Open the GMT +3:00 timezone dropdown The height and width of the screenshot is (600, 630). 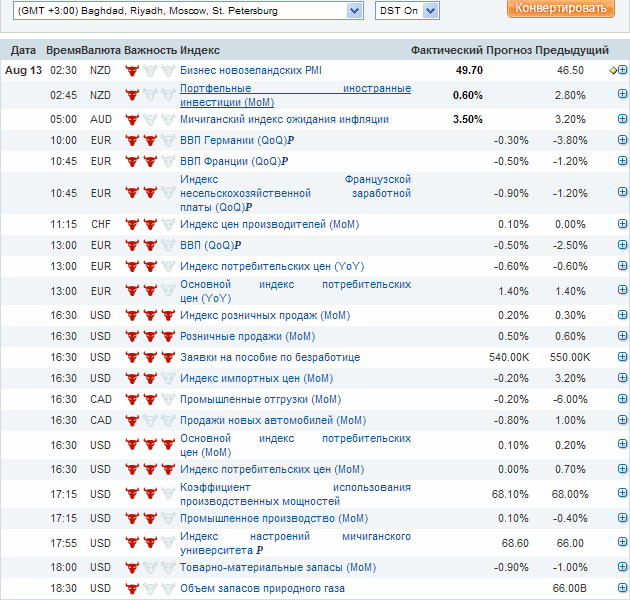coord(188,10)
